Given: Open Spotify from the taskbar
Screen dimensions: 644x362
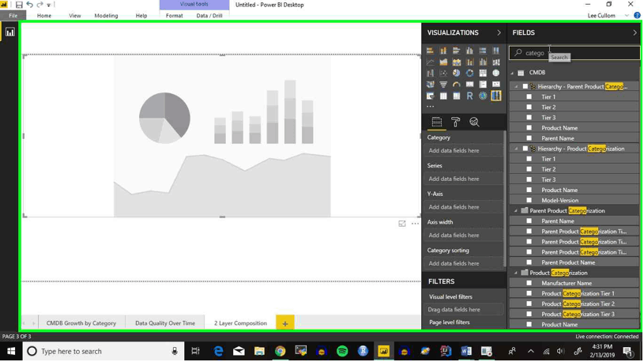Looking at the screenshot, I should click(342, 352).
